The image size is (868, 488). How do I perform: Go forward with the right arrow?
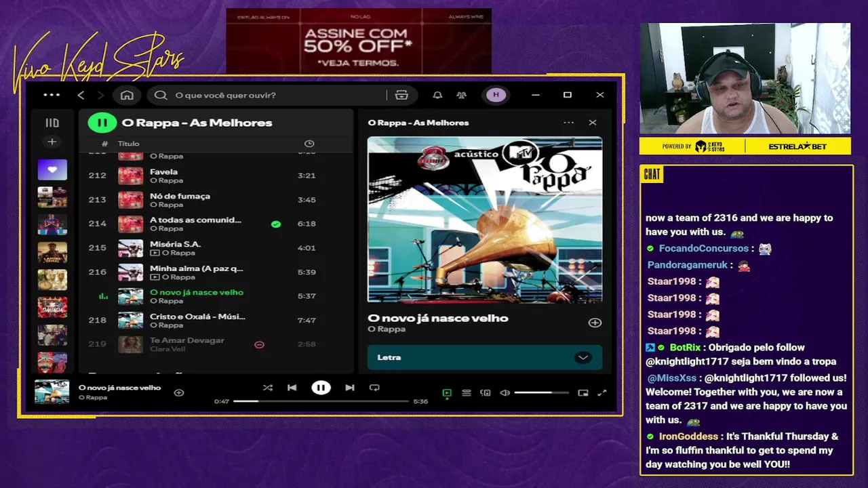(x=100, y=95)
